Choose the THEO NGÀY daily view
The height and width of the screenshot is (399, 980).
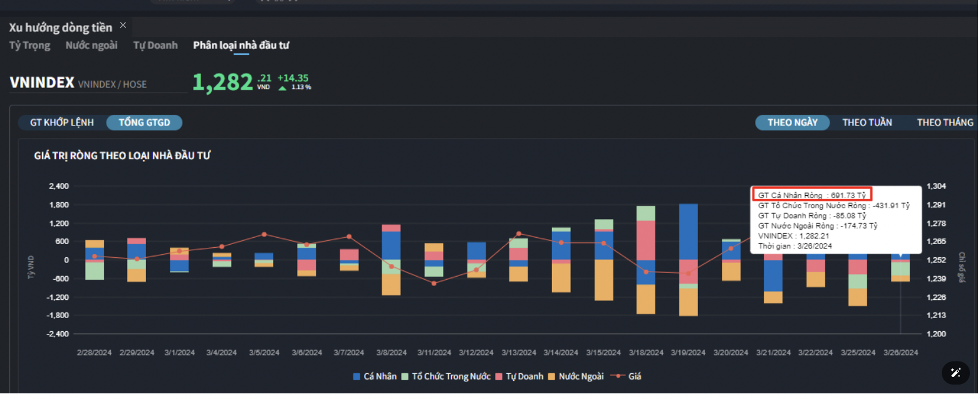[792, 122]
